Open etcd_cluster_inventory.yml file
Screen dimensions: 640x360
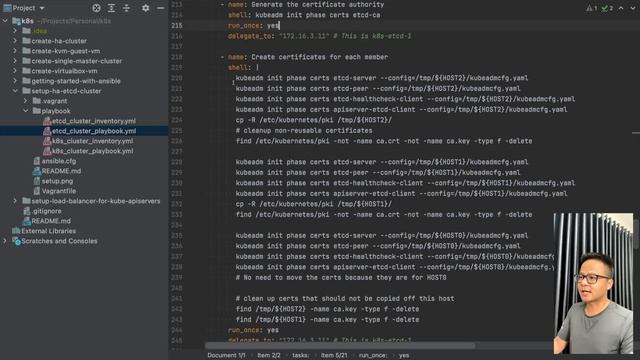pyautogui.click(x=94, y=121)
